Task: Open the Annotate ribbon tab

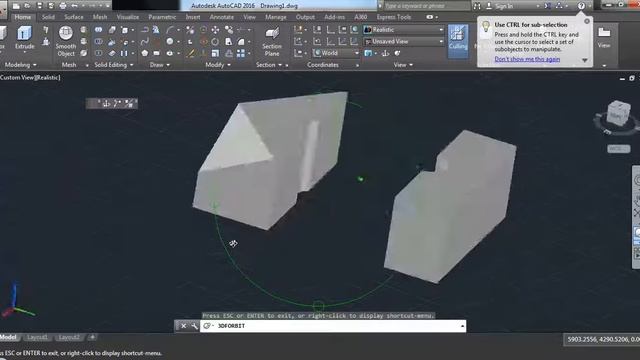Action: click(222, 17)
